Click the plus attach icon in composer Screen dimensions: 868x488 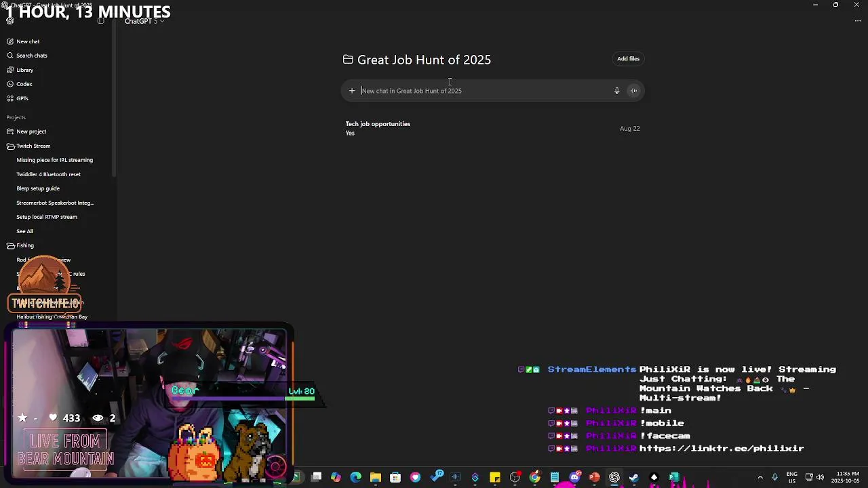click(352, 91)
